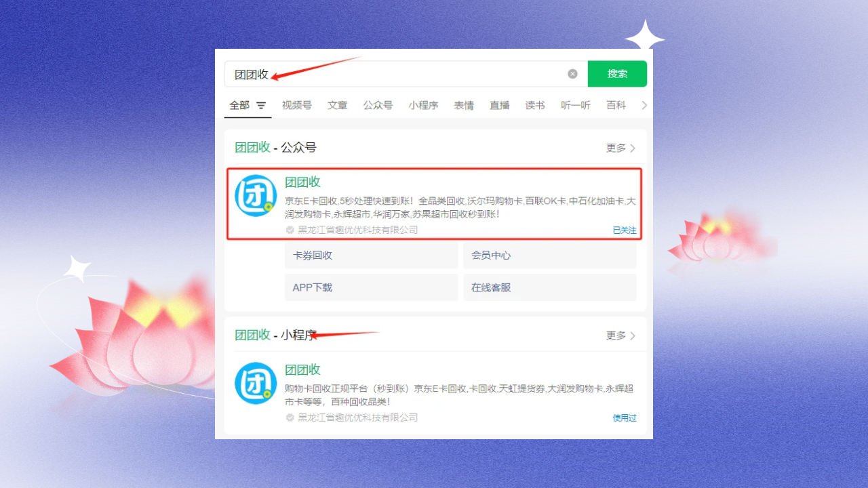Click the green 搜索 button
The width and height of the screenshot is (868, 488).
[617, 74]
